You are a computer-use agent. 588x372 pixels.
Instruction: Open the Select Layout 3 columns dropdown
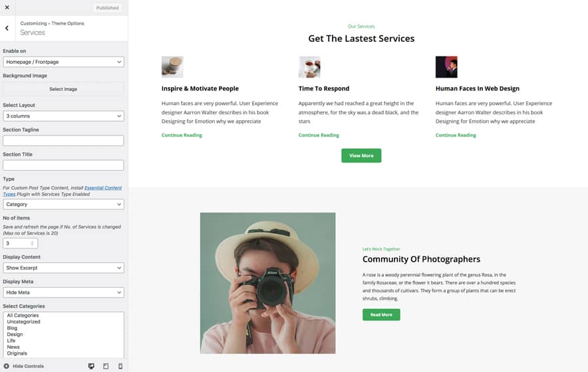63,116
